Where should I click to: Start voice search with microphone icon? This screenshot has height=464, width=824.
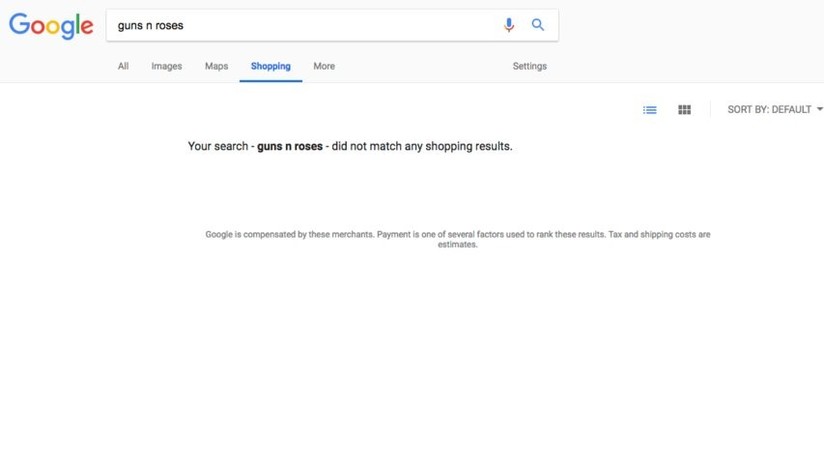pos(509,25)
